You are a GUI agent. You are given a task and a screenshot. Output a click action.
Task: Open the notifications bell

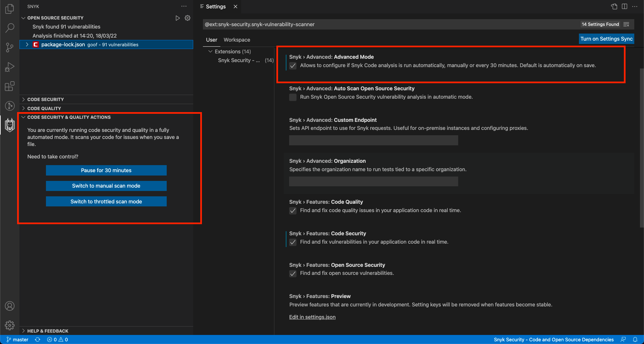[635, 340]
